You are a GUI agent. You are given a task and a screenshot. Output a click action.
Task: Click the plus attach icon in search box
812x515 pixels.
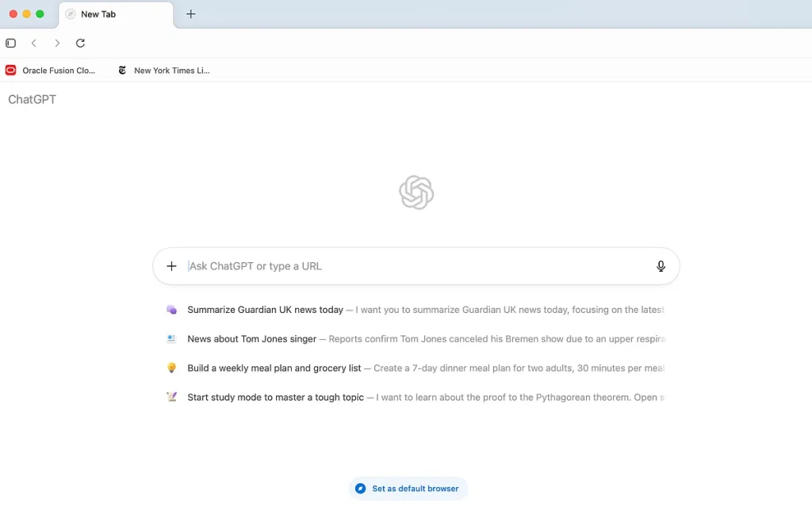171,266
